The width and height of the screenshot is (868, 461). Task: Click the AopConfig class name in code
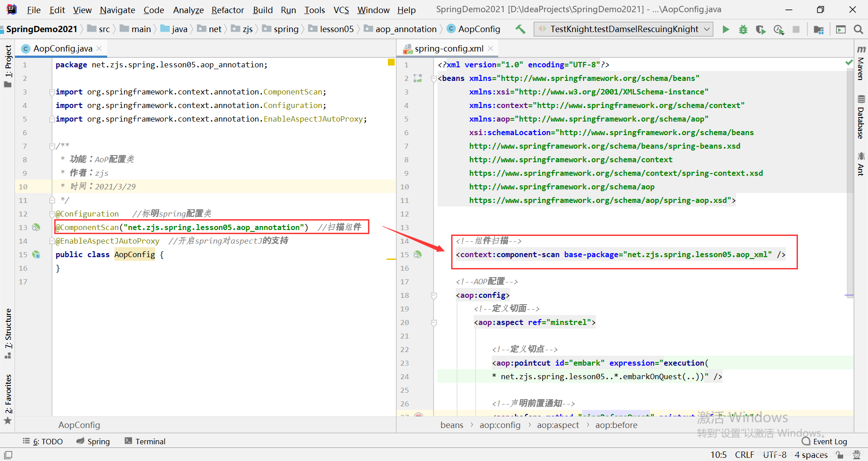pyautogui.click(x=134, y=254)
